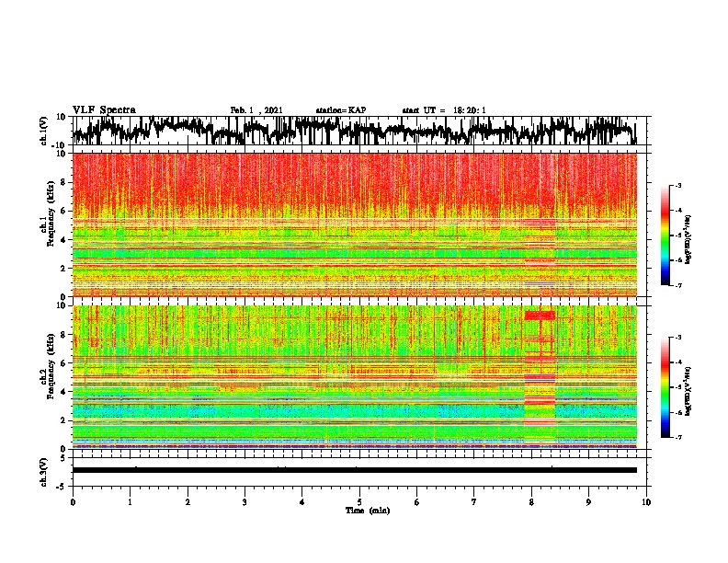The height and width of the screenshot is (563, 728).
Task: Click the "ch.3(V)" axis label
Action: click(44, 472)
